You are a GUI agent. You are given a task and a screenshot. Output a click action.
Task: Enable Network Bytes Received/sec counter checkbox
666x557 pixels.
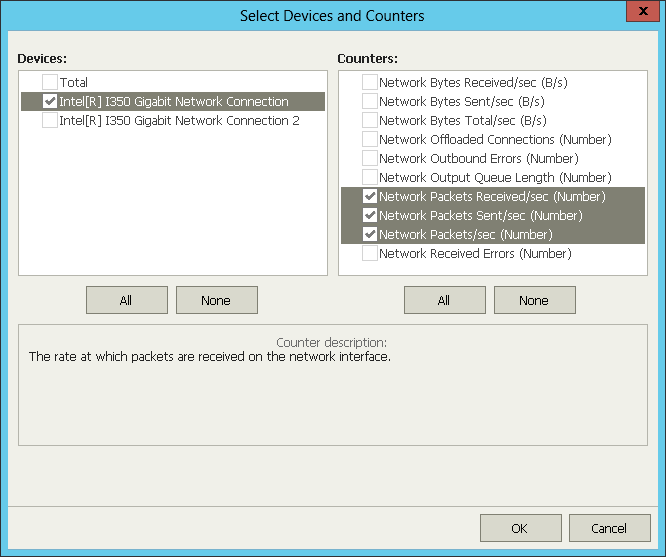(x=370, y=82)
